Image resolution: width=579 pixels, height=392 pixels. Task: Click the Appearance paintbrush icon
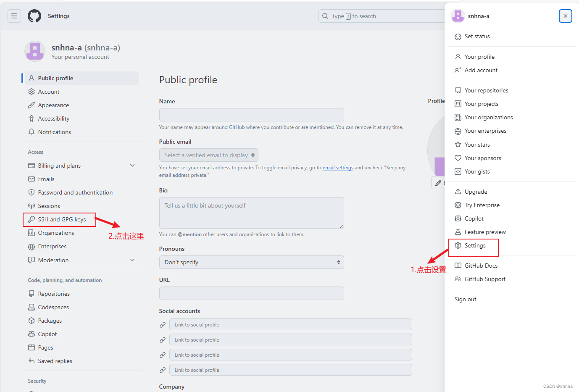(x=32, y=105)
